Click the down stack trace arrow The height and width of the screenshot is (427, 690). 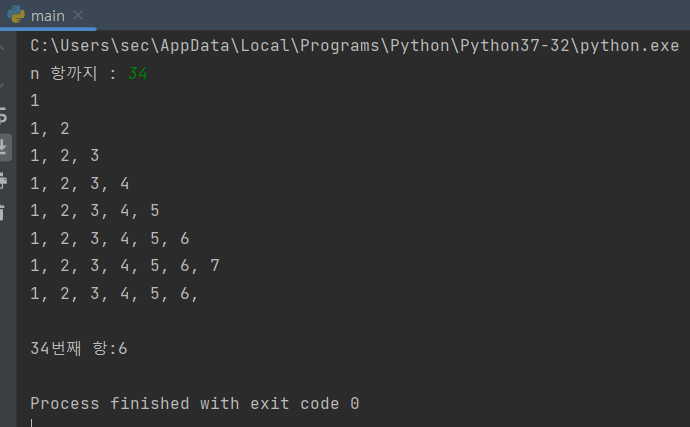pyautogui.click(x=2, y=85)
